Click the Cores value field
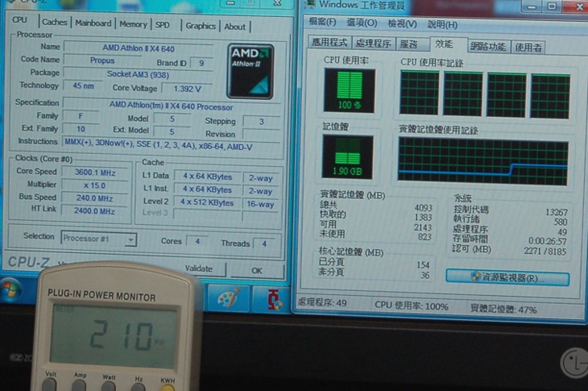 (x=197, y=241)
